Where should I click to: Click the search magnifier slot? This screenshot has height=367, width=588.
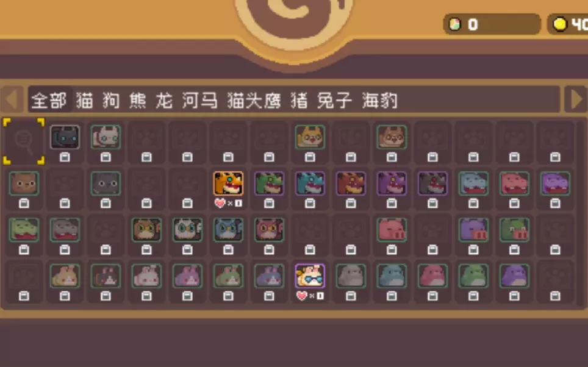pos(24,141)
